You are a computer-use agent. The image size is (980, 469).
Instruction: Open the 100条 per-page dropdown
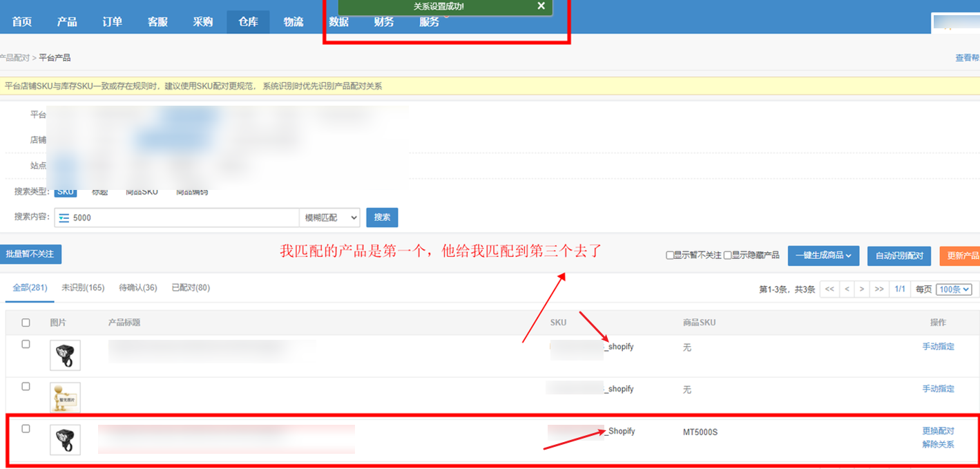[x=954, y=289]
